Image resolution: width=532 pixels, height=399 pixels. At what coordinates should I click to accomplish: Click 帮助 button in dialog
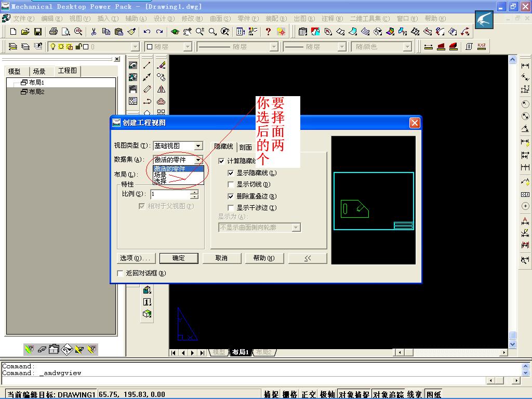pos(264,258)
